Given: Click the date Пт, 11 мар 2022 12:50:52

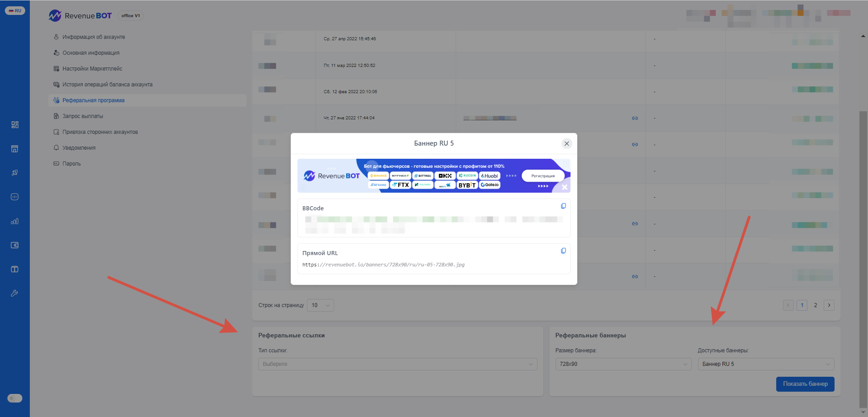Looking at the screenshot, I should pyautogui.click(x=349, y=66).
